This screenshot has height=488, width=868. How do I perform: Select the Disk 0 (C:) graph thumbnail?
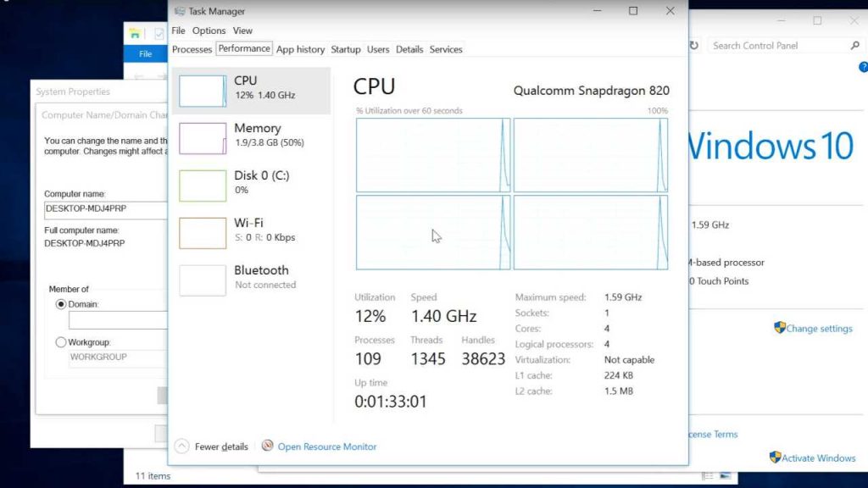[x=203, y=186]
